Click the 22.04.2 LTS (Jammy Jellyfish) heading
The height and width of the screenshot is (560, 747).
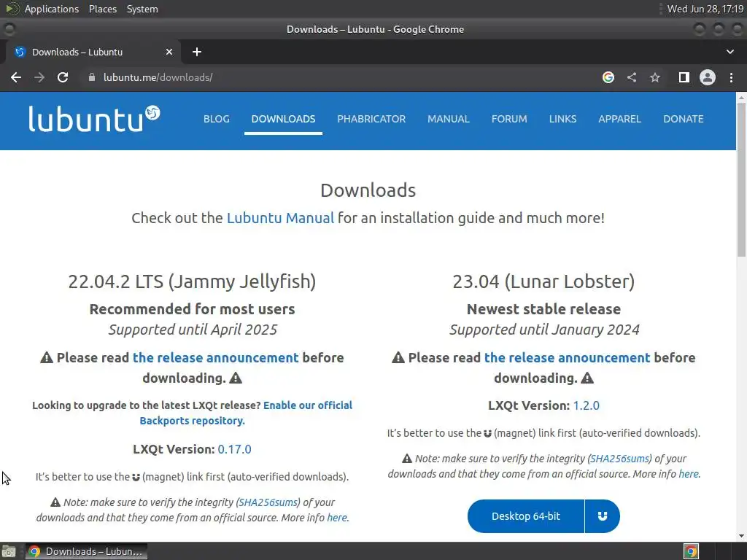192,281
